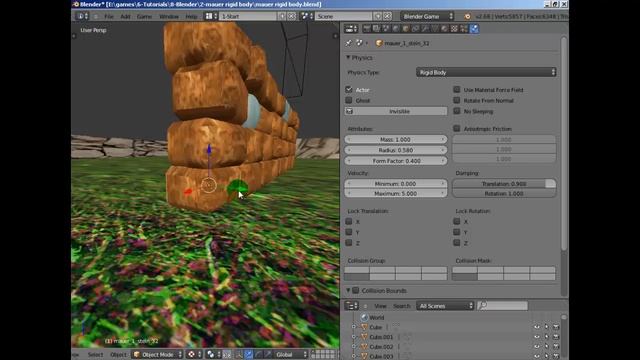Image resolution: width=640 pixels, height=360 pixels.
Task: Add a new screen layout next to 1-Start
Action: tap(282, 16)
